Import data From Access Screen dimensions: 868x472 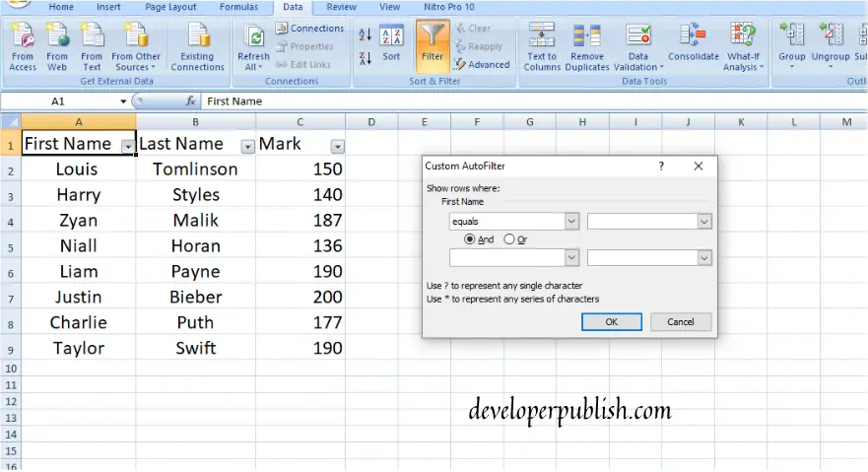point(23,47)
